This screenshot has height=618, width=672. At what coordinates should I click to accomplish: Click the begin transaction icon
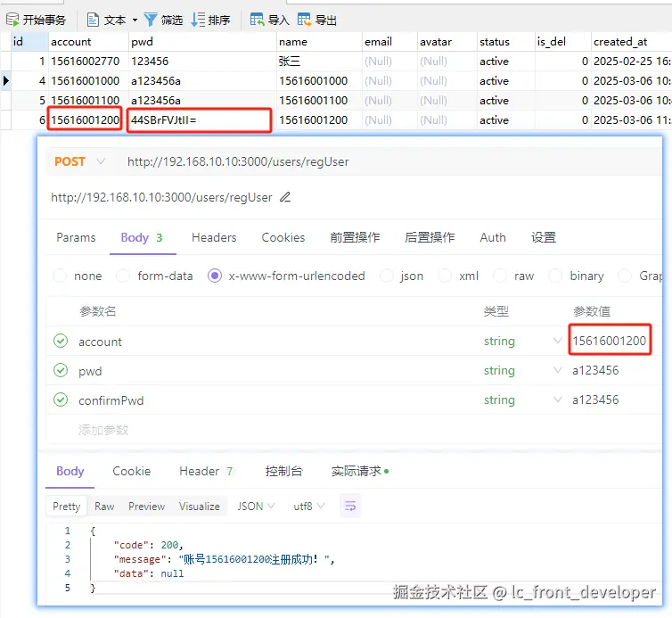(12, 20)
